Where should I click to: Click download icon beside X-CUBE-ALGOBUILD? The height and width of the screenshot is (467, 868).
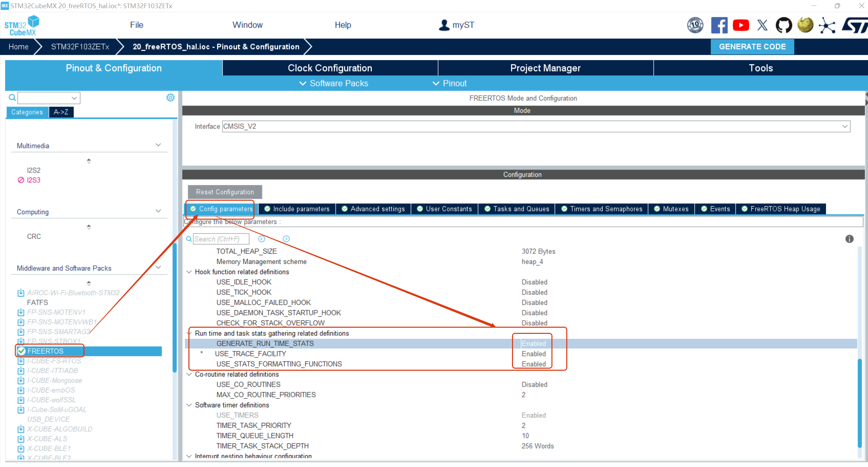coord(21,429)
